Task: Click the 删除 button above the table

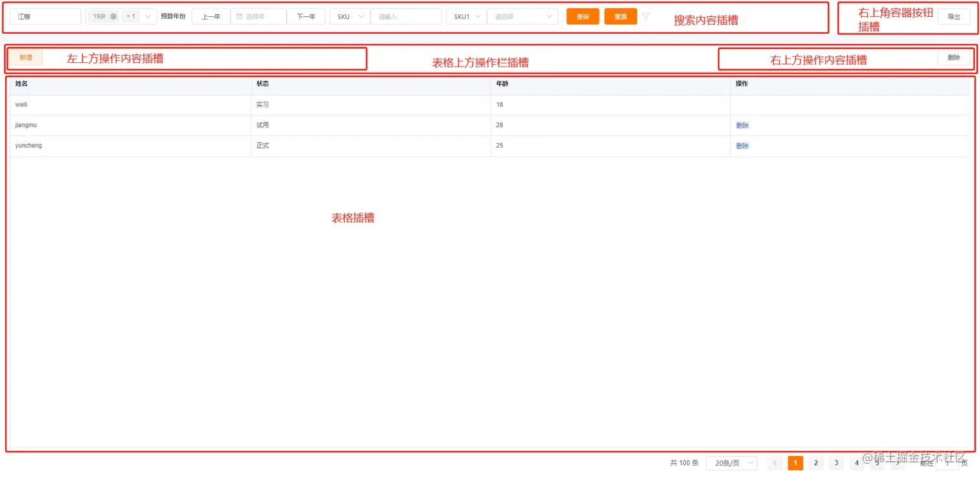Action: click(954, 58)
